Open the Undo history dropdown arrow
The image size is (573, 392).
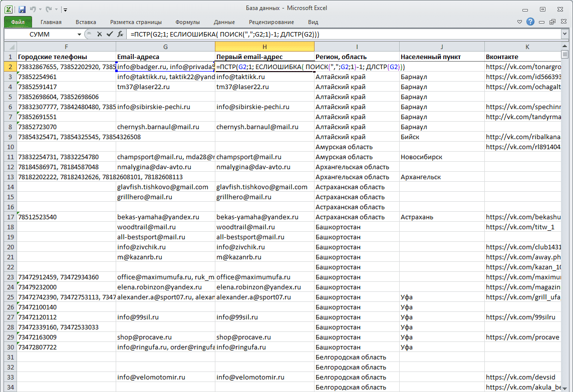(40, 10)
